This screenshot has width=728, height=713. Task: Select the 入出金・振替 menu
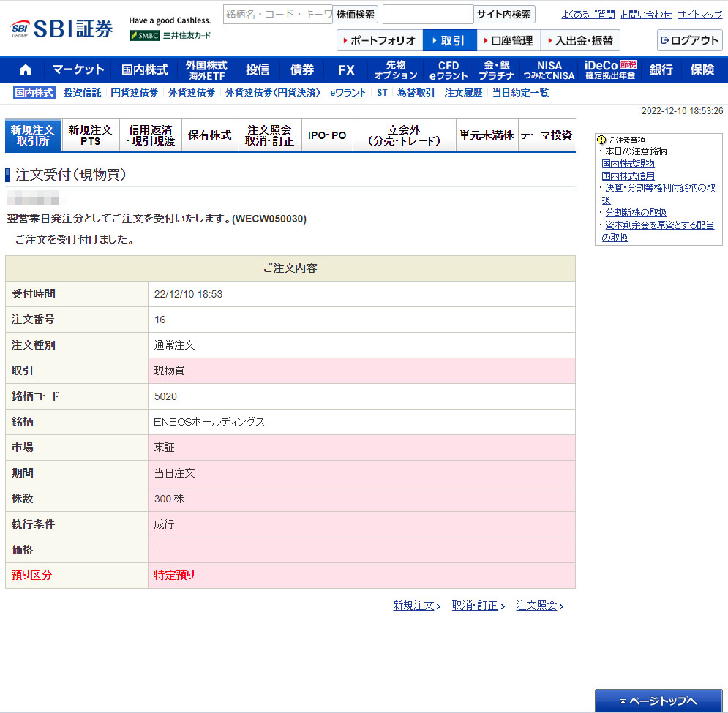click(x=579, y=41)
